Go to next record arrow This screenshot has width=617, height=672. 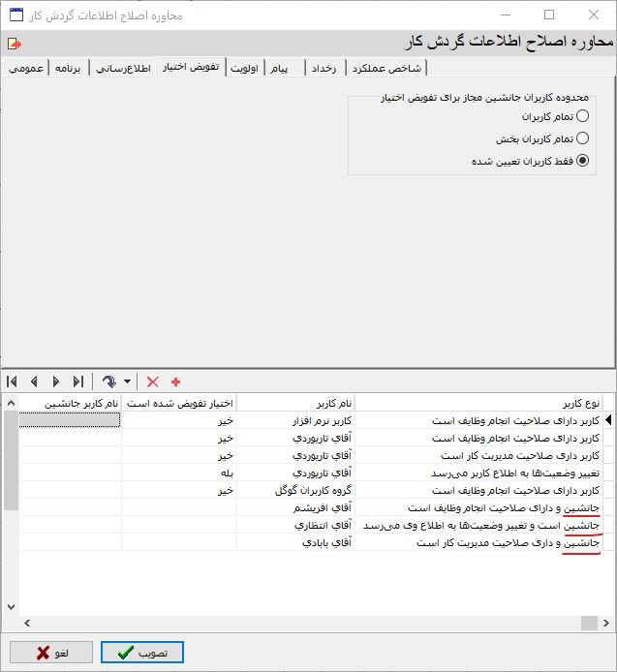tap(56, 382)
